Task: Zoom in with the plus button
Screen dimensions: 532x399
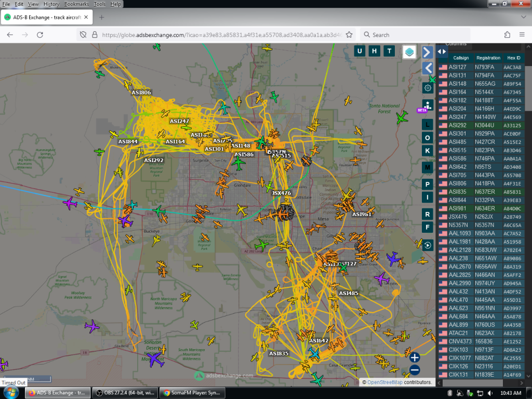Action: [414, 357]
